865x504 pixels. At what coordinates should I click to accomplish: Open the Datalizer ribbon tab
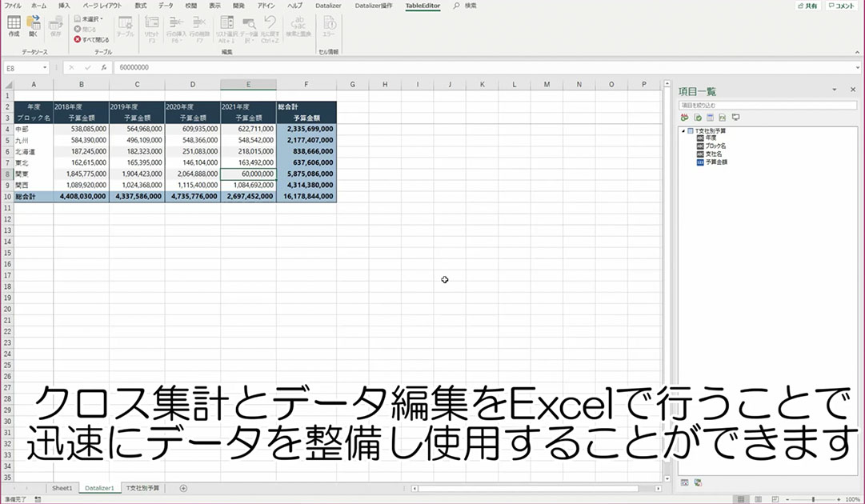pos(328,6)
